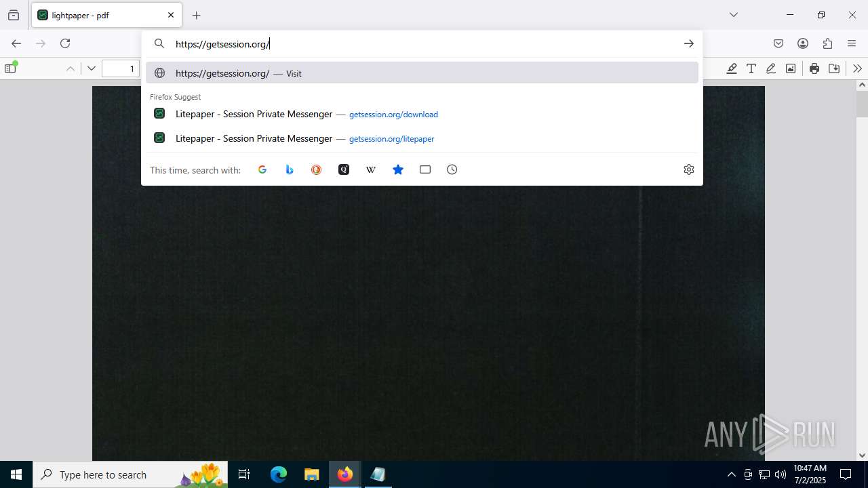The width and height of the screenshot is (868, 488).
Task: Open the list all tabs chevron
Action: [734, 15]
